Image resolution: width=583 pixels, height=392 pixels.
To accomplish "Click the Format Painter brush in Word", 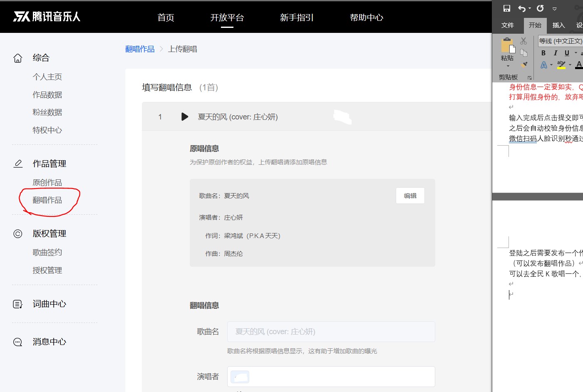I will [x=524, y=64].
